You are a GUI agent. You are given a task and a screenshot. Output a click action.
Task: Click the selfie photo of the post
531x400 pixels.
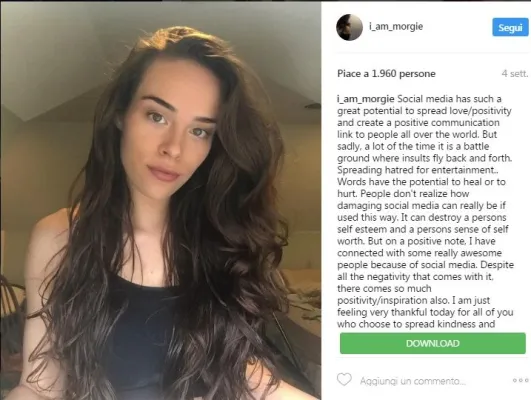click(161, 200)
